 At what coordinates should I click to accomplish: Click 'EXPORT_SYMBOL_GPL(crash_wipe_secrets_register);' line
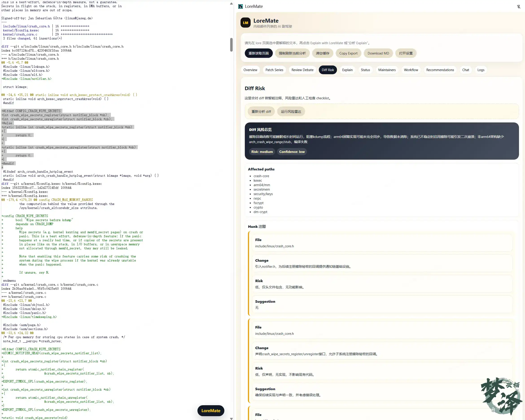coord(44,381)
